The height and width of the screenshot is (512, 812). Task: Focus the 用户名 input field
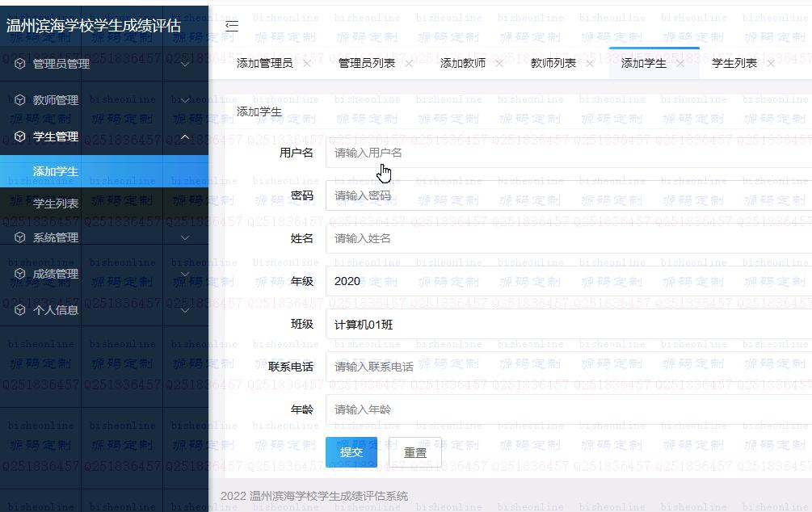coord(569,153)
